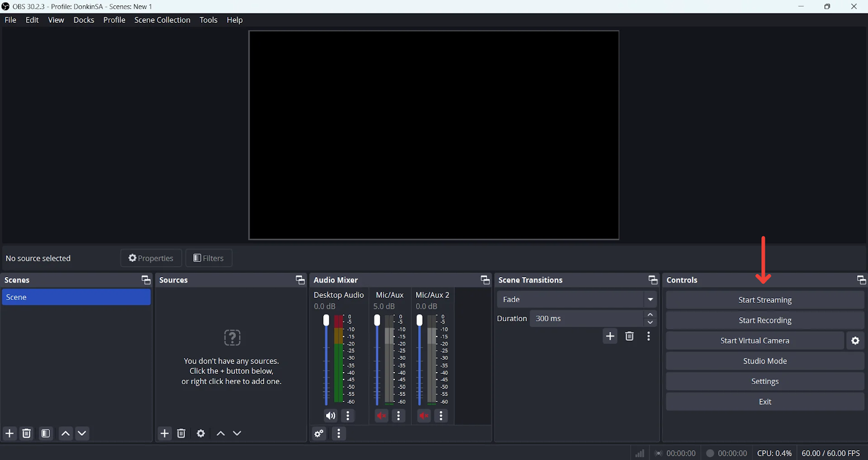
Task: Click the FPS readout in status bar
Action: click(x=831, y=453)
